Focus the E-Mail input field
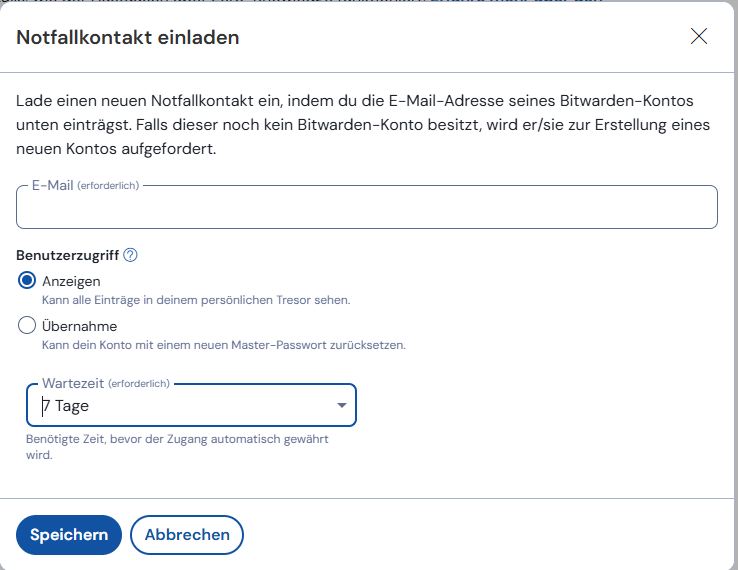The width and height of the screenshot is (738, 570). pos(367,210)
